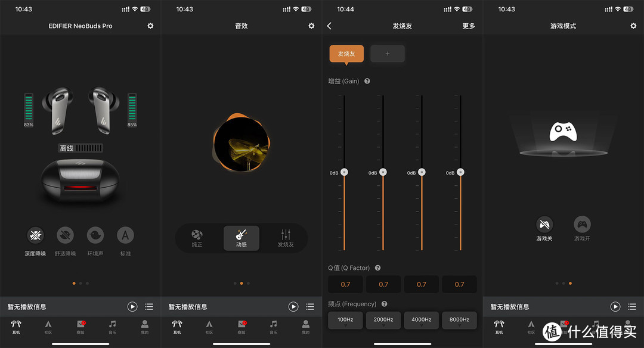Click the 8000Hz band gain slider handle
644x348 pixels.
460,172
